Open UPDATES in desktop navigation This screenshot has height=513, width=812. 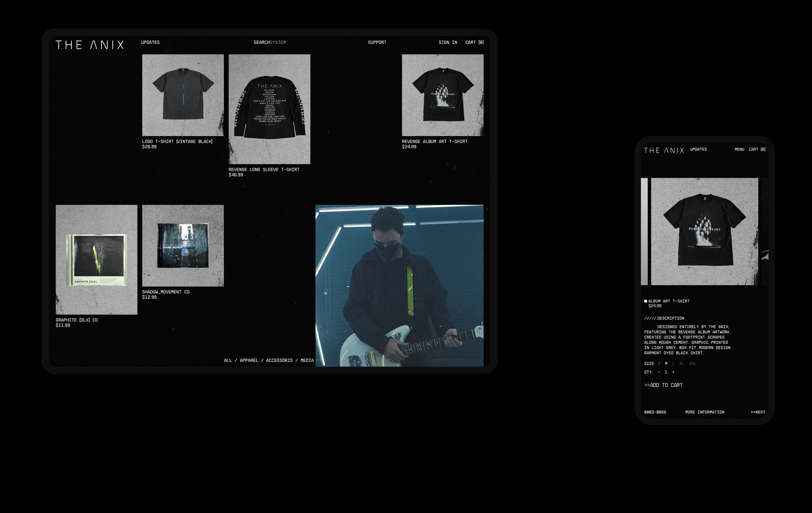(151, 43)
